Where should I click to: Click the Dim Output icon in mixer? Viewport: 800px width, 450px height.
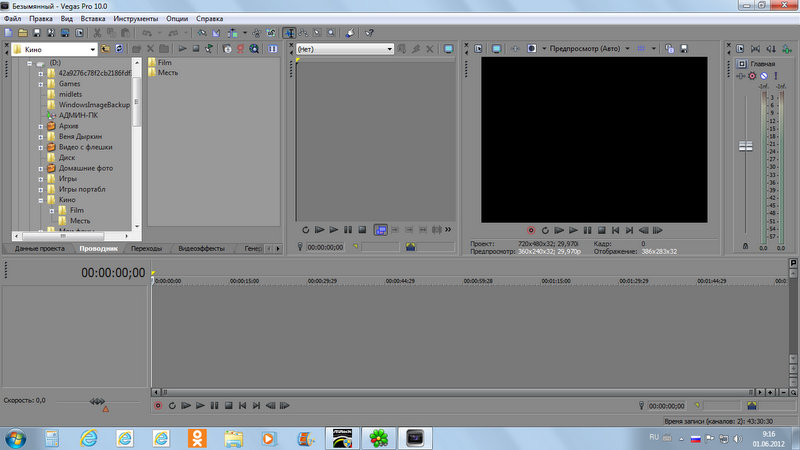click(771, 48)
